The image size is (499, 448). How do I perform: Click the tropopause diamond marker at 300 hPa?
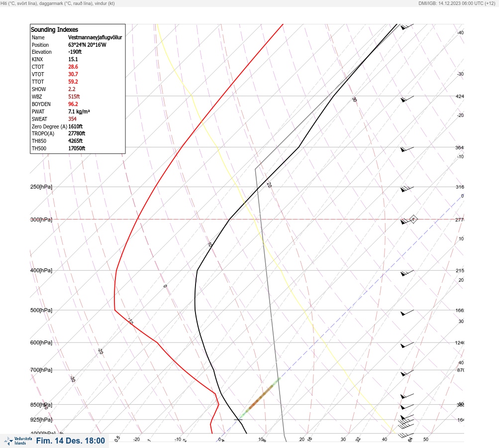(413, 219)
